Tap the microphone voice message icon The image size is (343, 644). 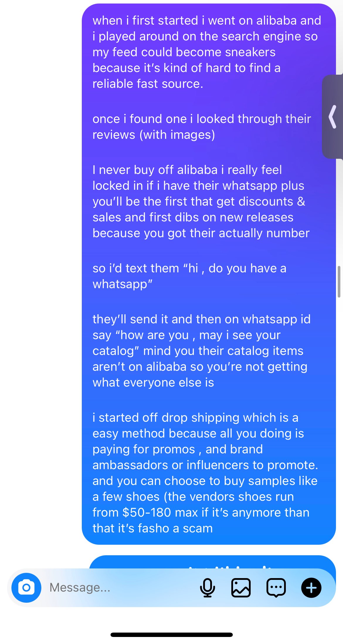[207, 587]
